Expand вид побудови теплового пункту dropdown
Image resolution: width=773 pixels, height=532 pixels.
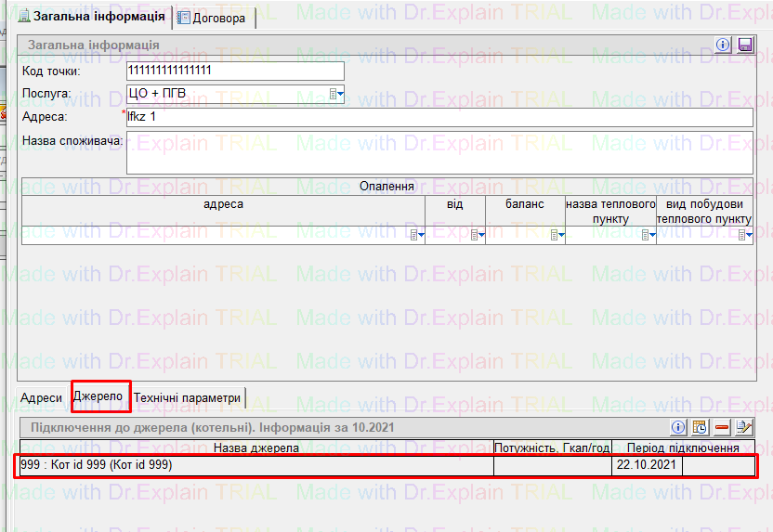[x=744, y=236]
